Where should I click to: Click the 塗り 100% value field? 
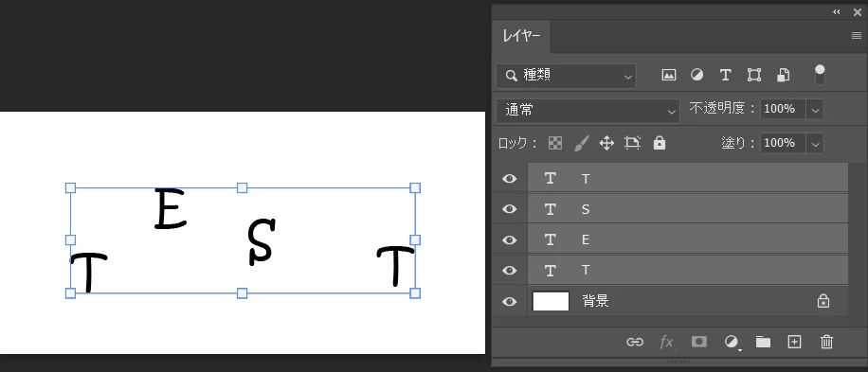pos(783,144)
